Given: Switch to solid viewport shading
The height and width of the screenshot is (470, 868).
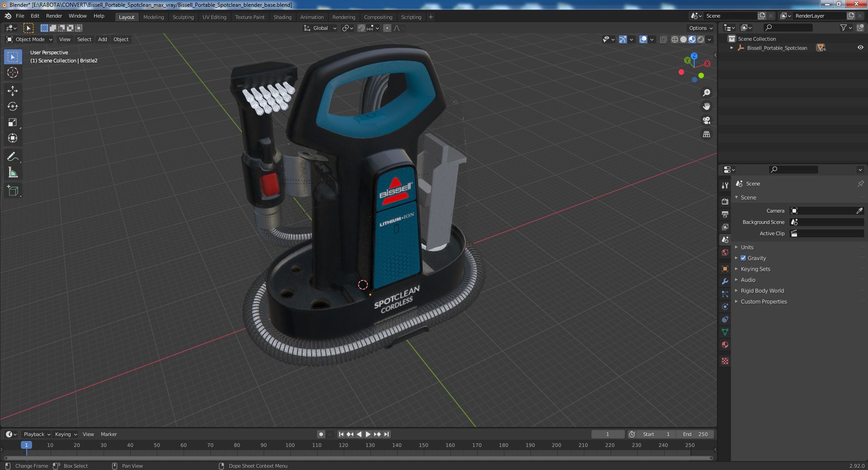Looking at the screenshot, I should pyautogui.click(x=683, y=39).
